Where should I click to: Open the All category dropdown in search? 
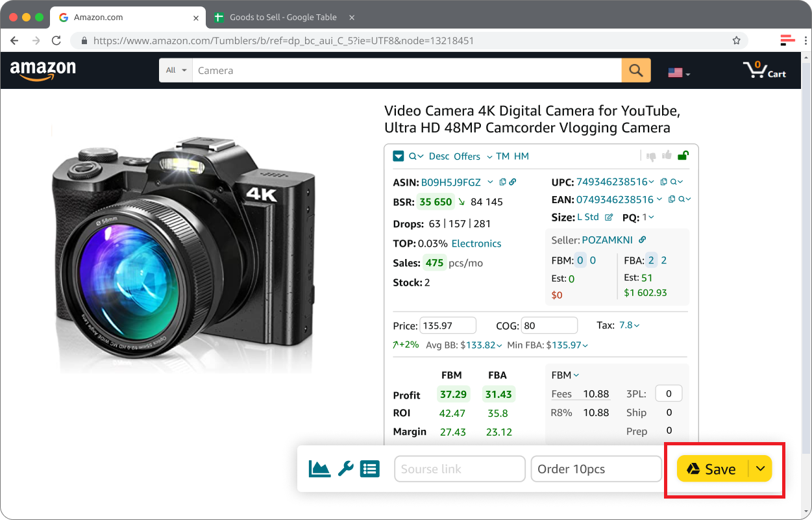(x=176, y=70)
